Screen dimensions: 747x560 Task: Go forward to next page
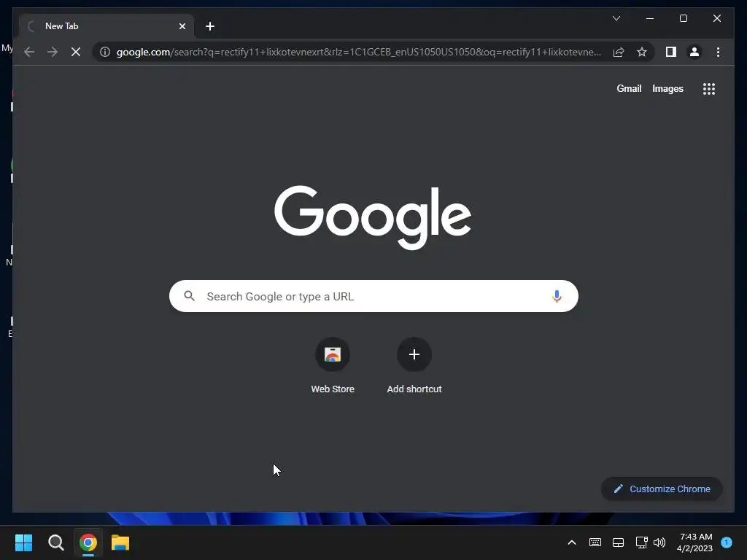(53, 52)
